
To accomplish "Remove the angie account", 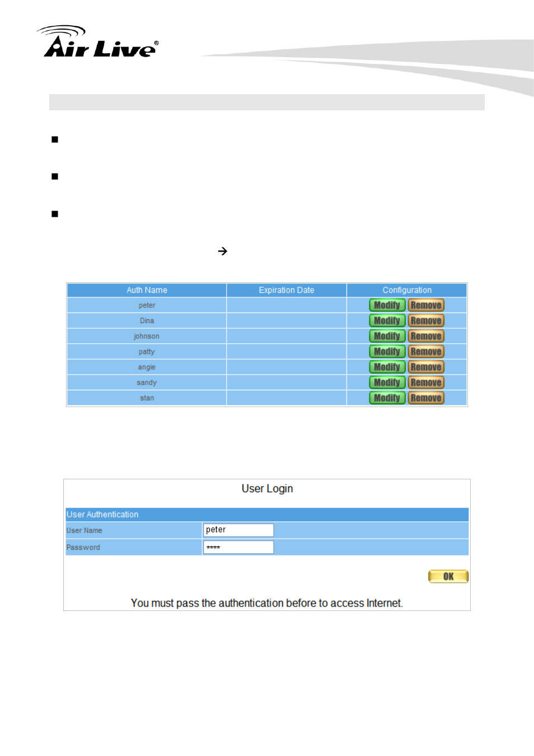I will tap(426, 367).
